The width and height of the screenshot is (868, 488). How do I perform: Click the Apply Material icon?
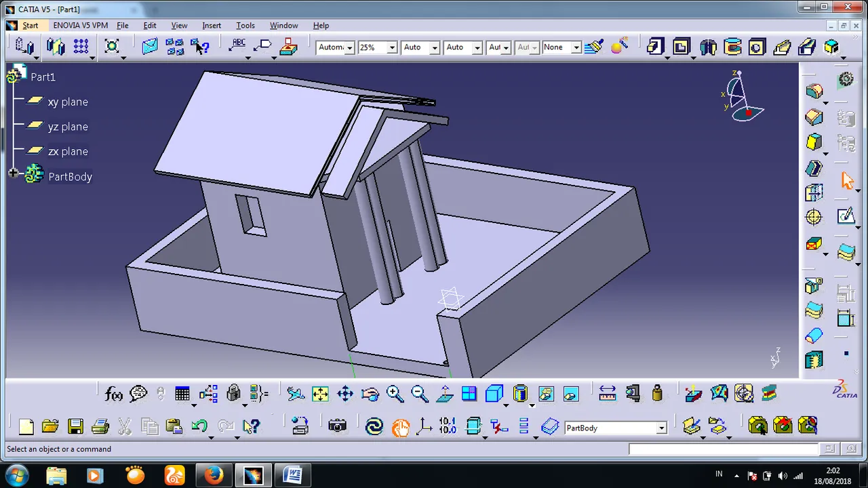pyautogui.click(x=768, y=394)
